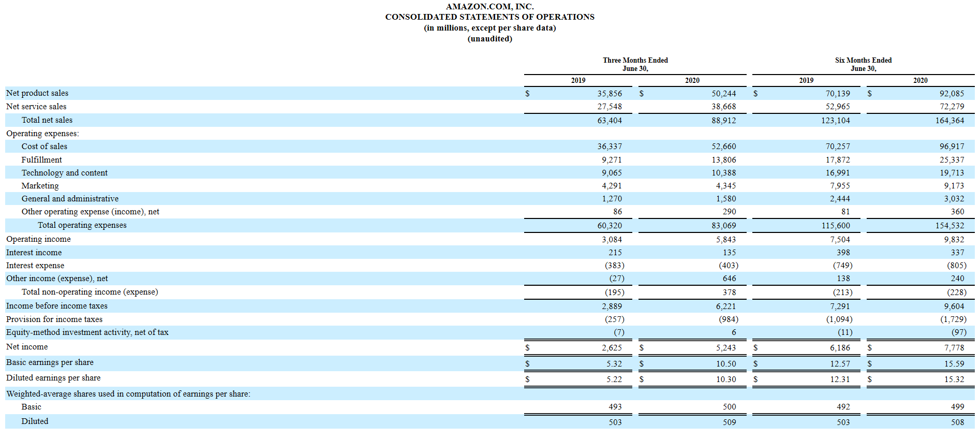This screenshot has width=980, height=439.
Task: Select net service sales value 27,548
Action: (x=610, y=107)
